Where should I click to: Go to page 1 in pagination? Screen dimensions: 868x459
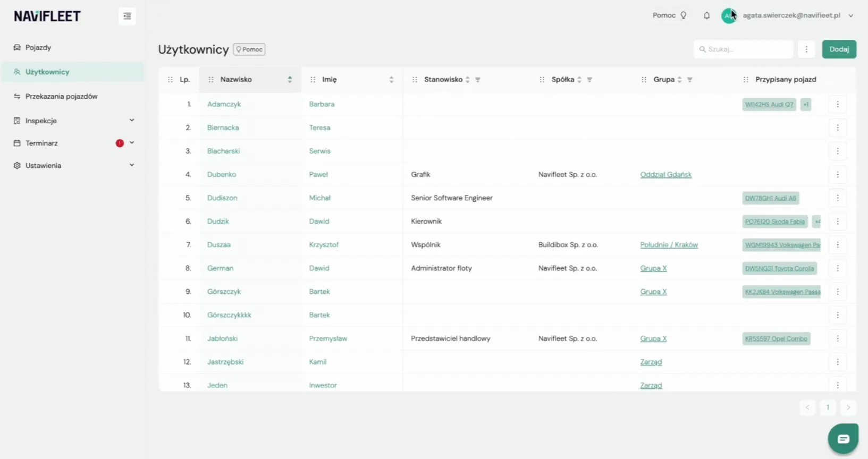(x=828, y=407)
